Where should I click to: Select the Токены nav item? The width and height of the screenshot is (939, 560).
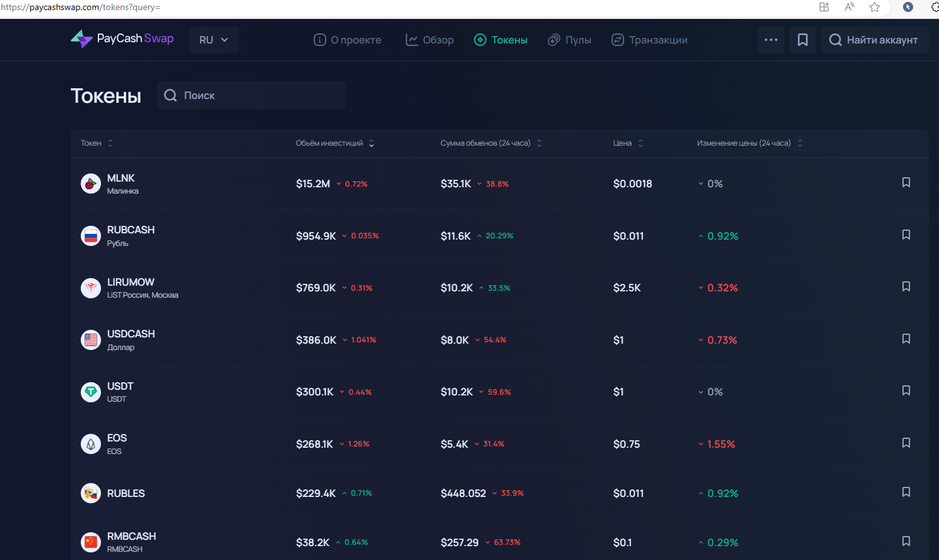(x=500, y=40)
